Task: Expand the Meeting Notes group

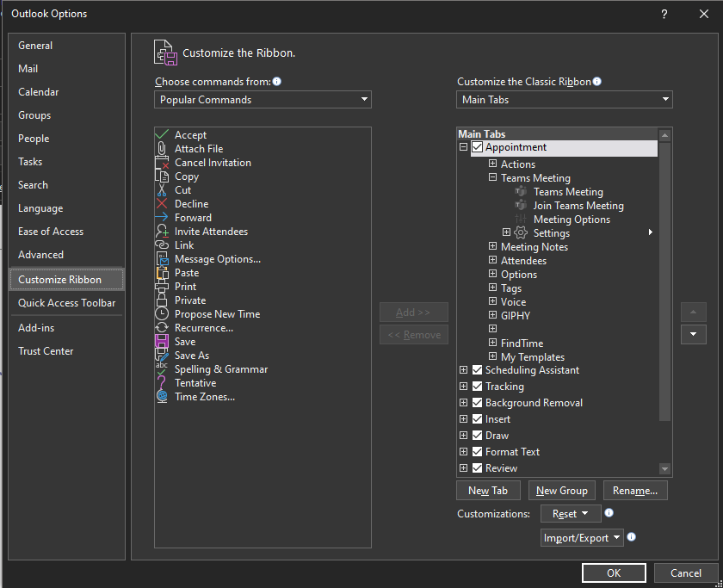Action: coord(493,246)
